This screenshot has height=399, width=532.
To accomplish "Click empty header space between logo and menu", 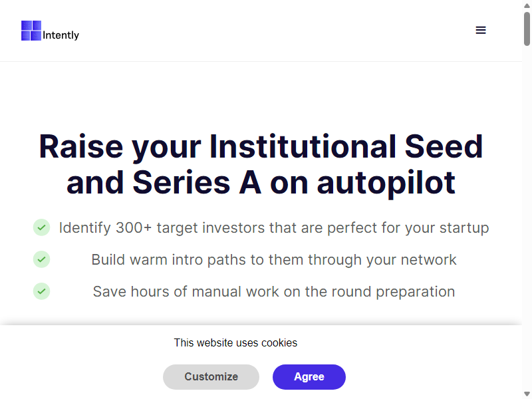I will pos(271,31).
